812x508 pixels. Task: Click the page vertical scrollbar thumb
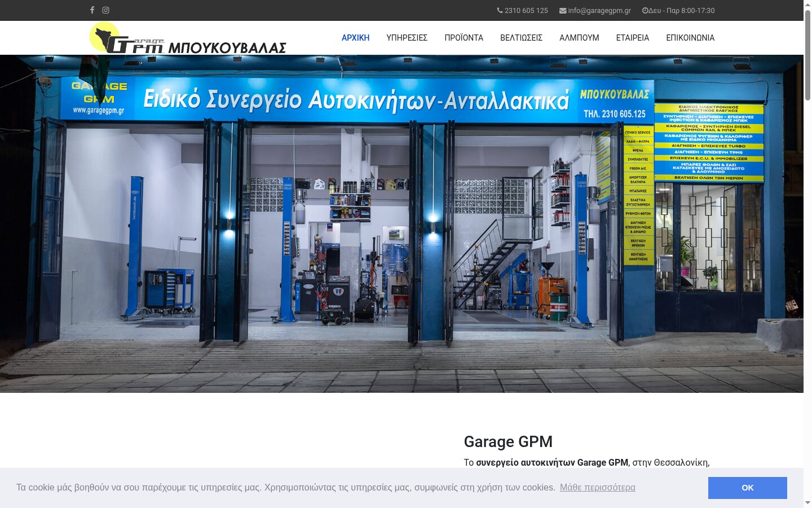coord(807,55)
